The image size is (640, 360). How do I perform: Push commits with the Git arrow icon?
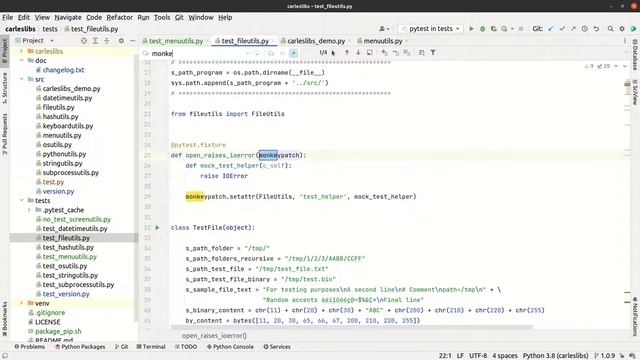(573, 29)
